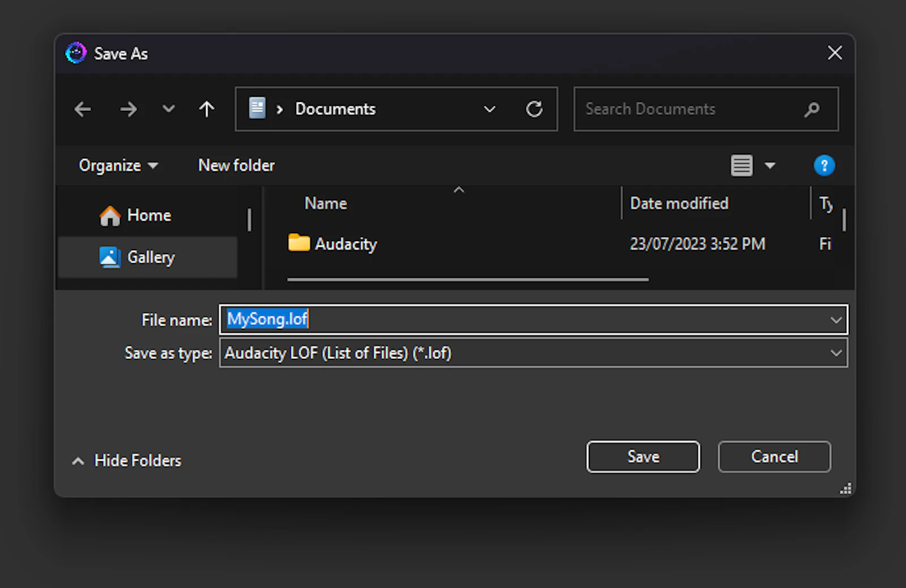Screen dimensions: 906x588
Task: Close the Save As dialog
Action: (835, 53)
